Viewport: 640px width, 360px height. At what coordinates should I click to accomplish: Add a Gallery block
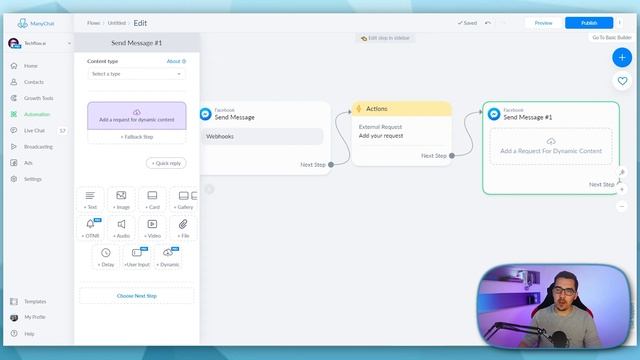[184, 200]
